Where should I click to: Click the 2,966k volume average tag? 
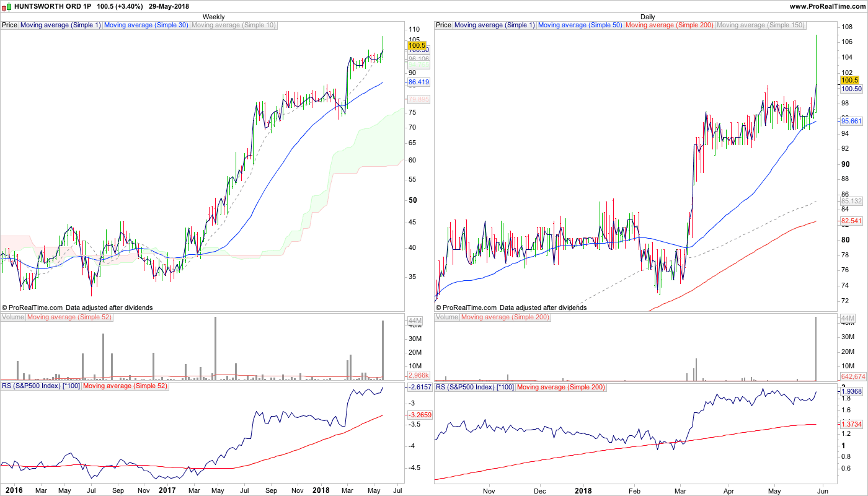(418, 376)
